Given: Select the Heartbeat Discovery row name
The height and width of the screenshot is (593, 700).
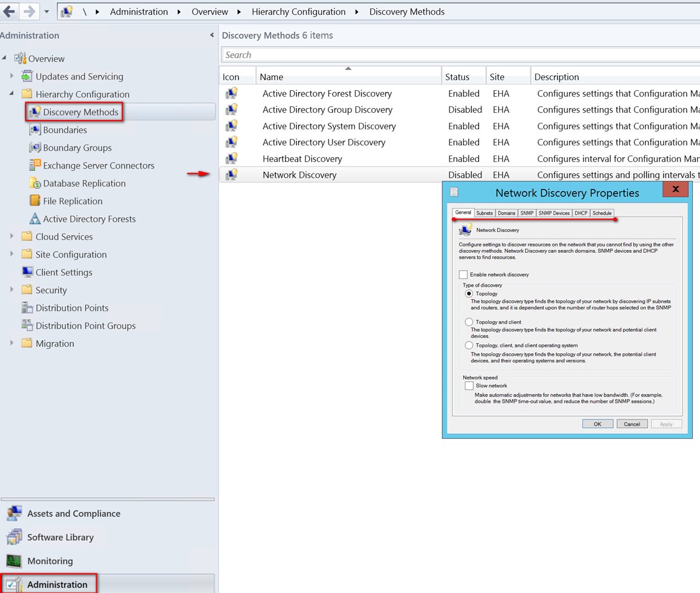Looking at the screenshot, I should coord(302,159).
